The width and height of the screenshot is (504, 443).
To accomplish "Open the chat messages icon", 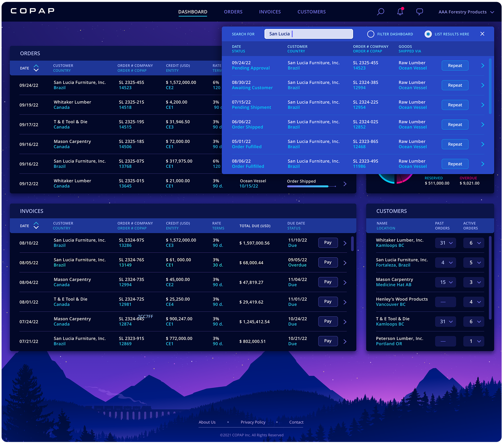I will tap(419, 12).
